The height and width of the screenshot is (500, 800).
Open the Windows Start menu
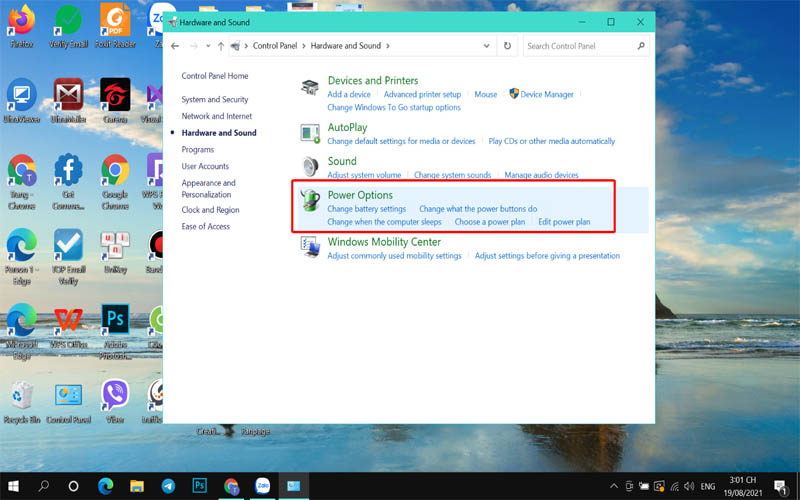[x=13, y=486]
